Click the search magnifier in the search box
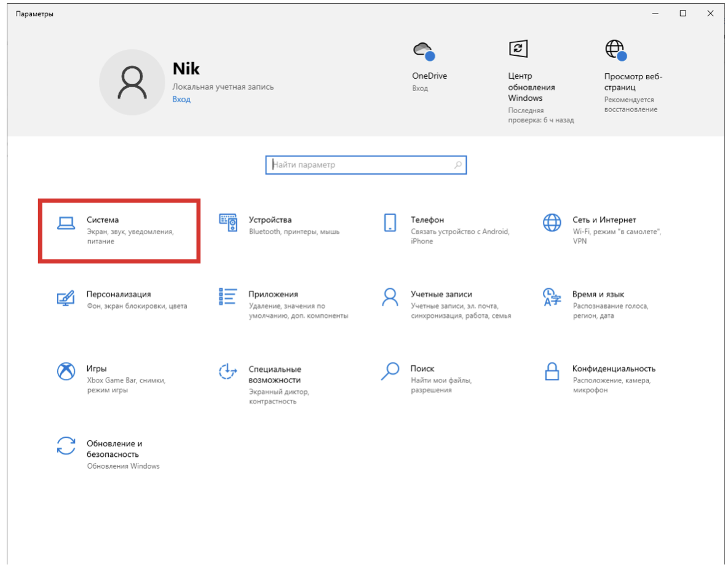 [x=458, y=165]
